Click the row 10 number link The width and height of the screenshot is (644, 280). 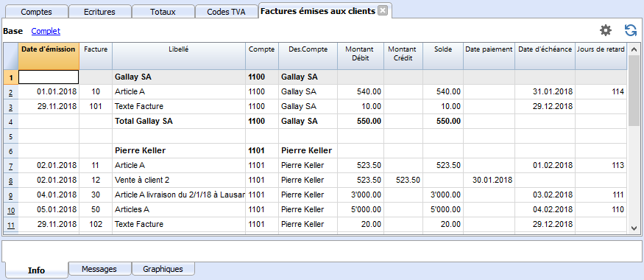pyautogui.click(x=11, y=210)
